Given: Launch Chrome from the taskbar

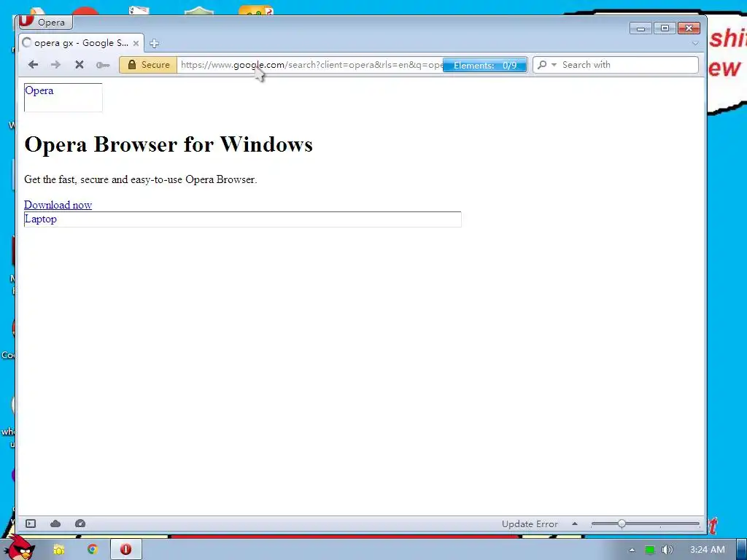Looking at the screenshot, I should click(x=92, y=550).
